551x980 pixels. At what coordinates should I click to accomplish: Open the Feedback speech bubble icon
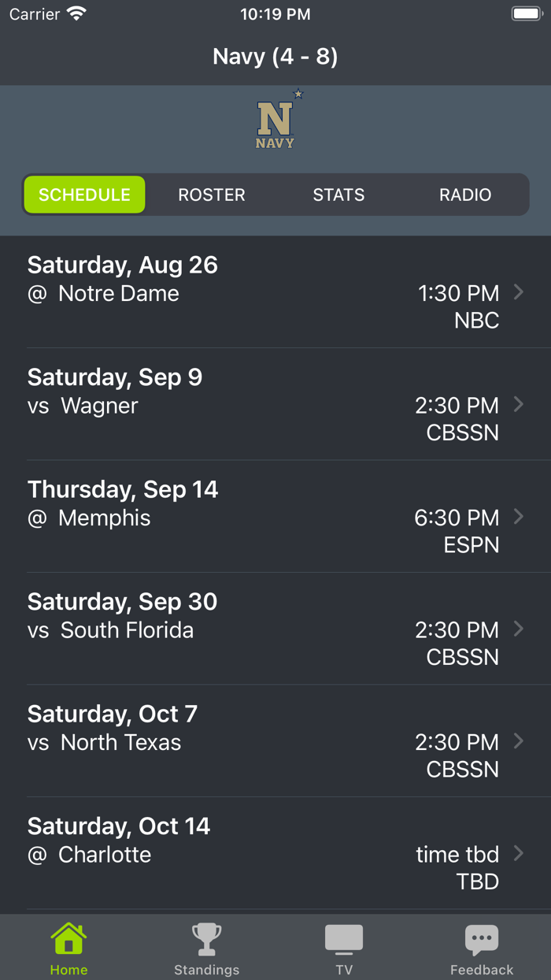coord(482,939)
